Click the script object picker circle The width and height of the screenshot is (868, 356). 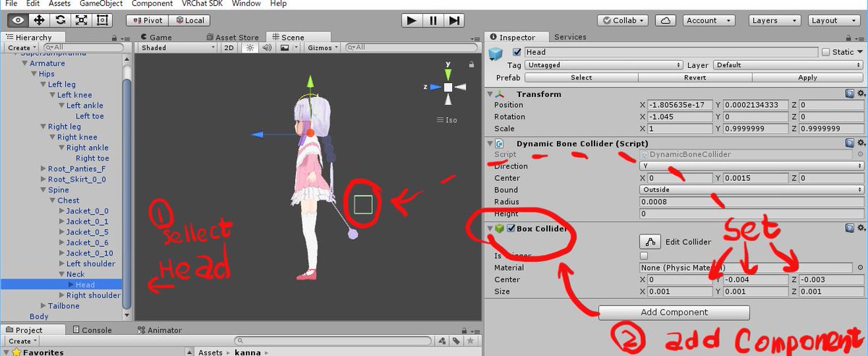pos(860,154)
